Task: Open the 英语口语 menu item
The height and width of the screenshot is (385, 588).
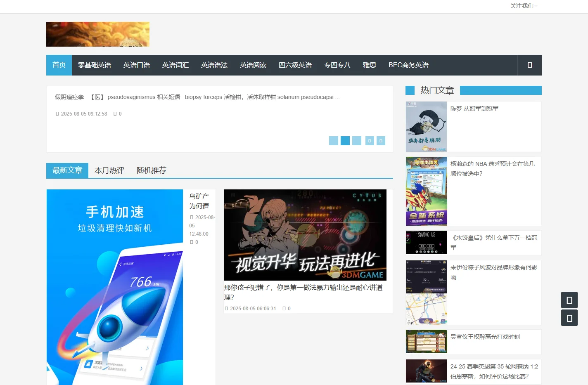Action: [x=137, y=65]
